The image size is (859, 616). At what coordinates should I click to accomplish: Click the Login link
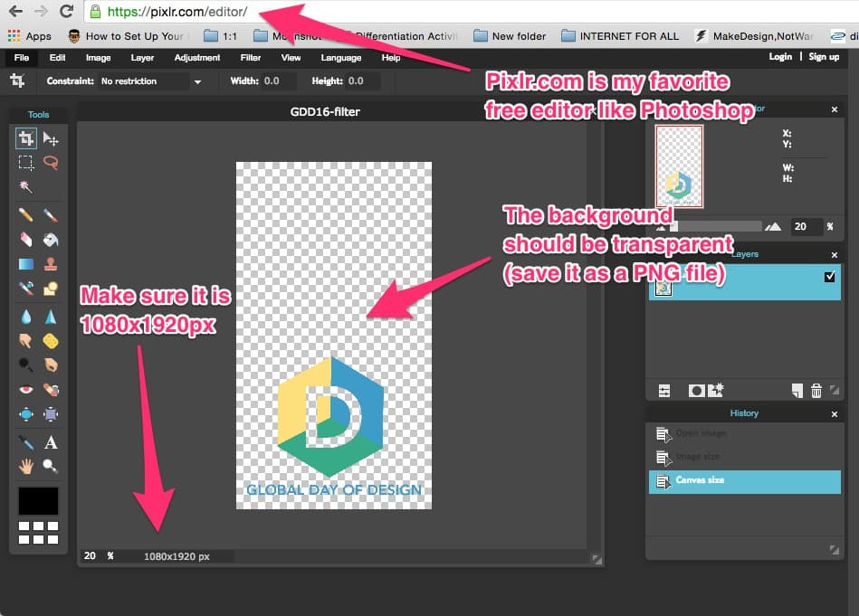pyautogui.click(x=780, y=56)
